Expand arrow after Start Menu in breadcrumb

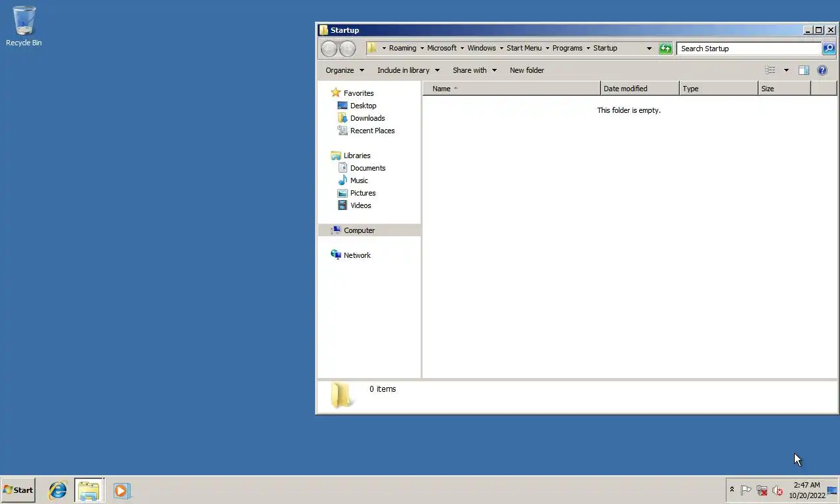547,49
